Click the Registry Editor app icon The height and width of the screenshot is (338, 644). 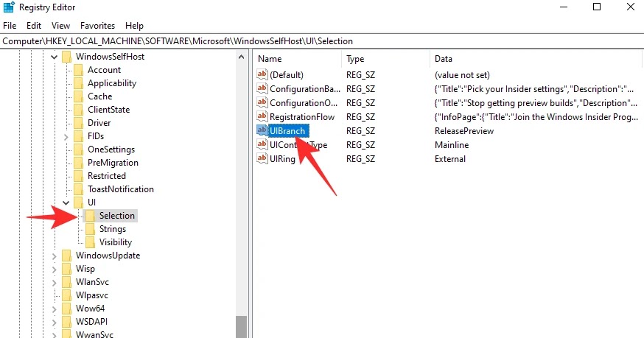tap(9, 7)
